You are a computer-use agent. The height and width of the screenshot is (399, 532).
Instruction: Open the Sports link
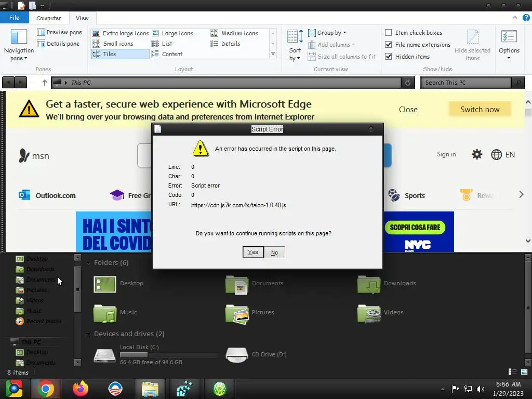[406, 195]
